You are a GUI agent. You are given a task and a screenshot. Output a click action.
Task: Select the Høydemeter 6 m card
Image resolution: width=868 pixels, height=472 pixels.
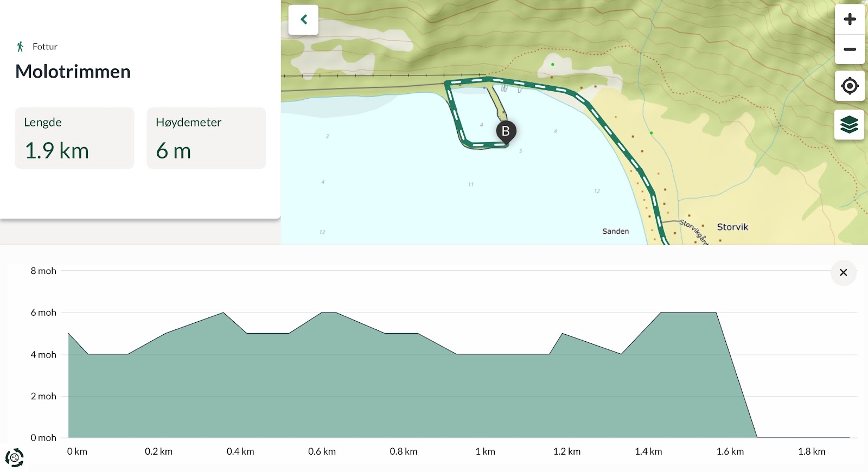206,138
